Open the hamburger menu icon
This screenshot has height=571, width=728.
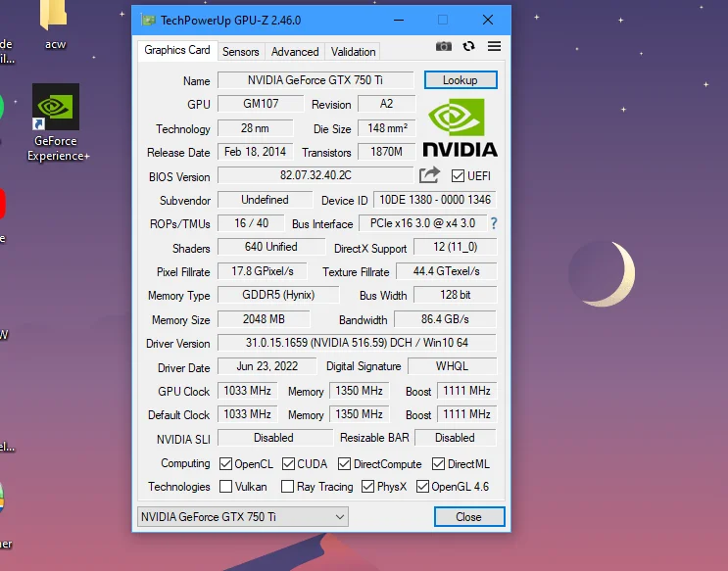coord(494,46)
